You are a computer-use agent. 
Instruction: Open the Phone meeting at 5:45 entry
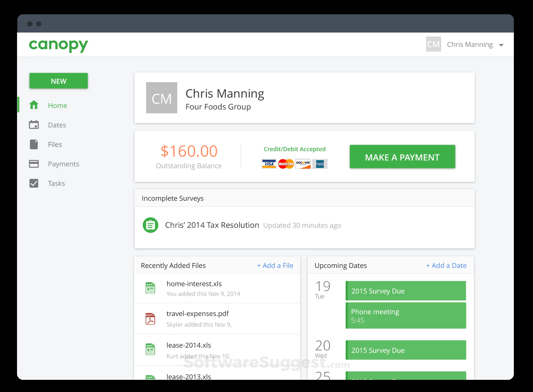point(406,315)
